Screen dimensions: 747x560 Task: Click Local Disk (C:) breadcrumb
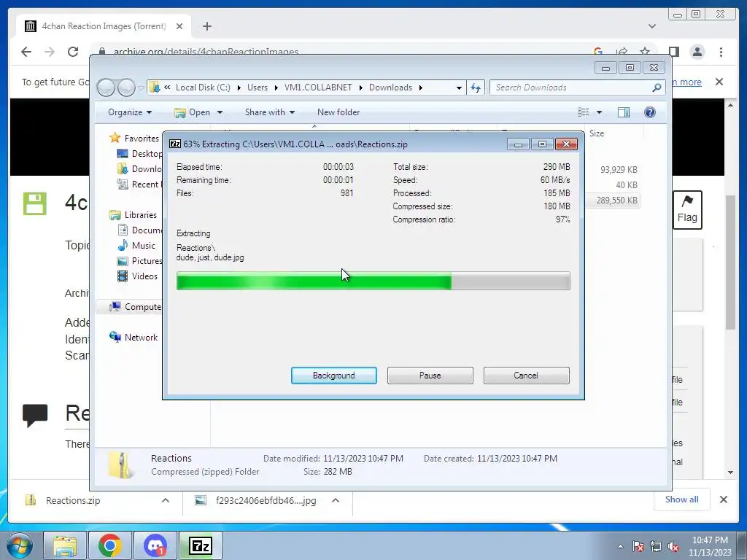203,87
